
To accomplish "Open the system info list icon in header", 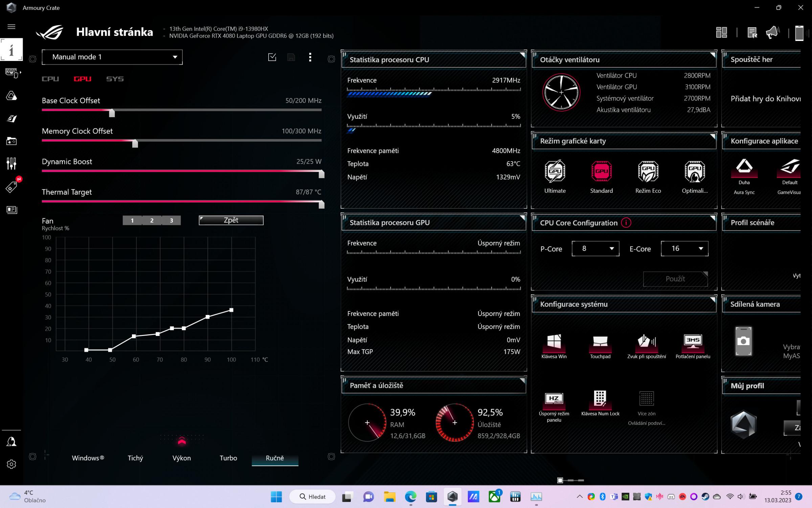I will (752, 33).
